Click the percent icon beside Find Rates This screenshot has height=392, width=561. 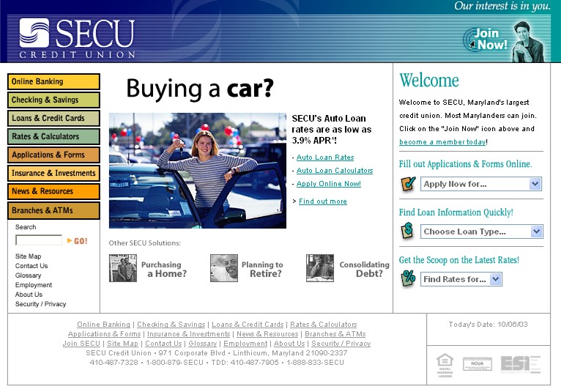coord(409,278)
